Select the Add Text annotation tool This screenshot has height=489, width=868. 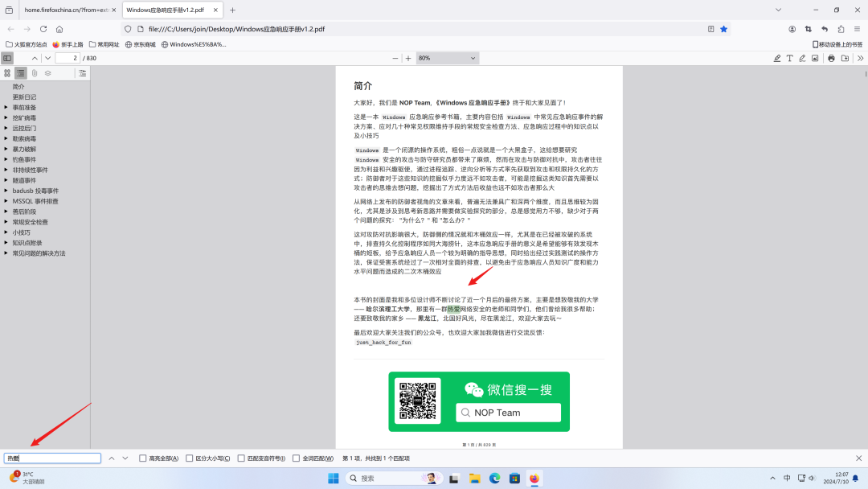790,58
